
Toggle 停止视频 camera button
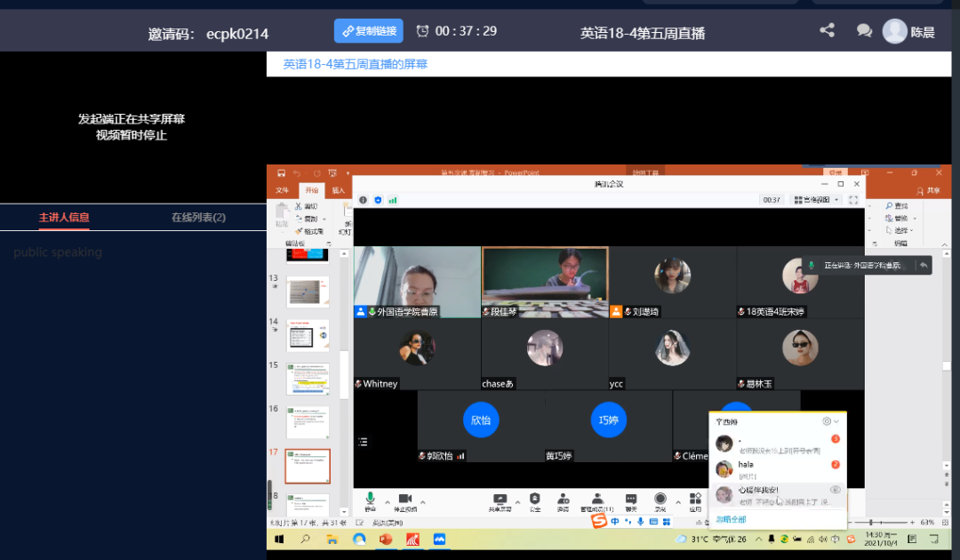click(x=404, y=500)
